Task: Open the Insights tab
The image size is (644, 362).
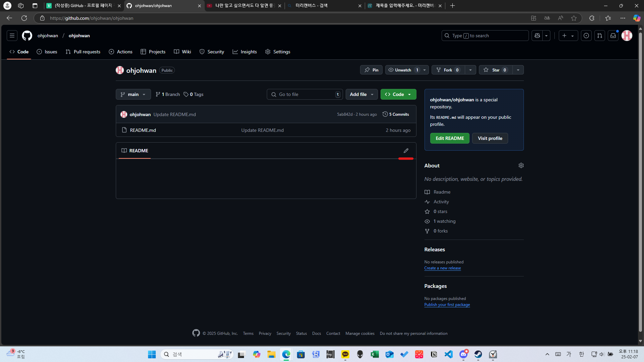Action: coord(245,52)
